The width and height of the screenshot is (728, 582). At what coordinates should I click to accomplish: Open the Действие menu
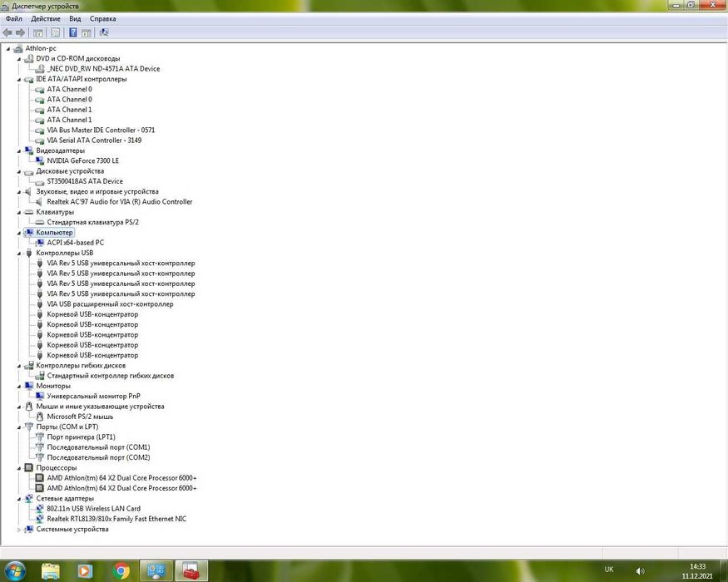(46, 19)
